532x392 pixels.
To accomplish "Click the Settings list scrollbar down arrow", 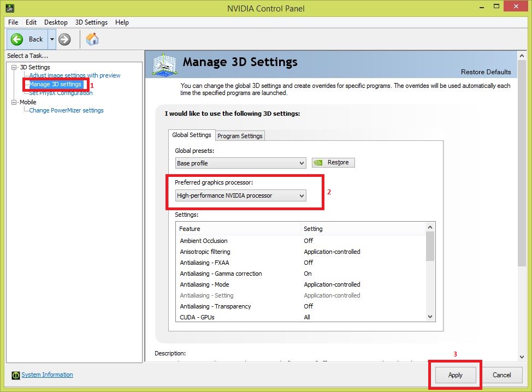I will pos(429,316).
